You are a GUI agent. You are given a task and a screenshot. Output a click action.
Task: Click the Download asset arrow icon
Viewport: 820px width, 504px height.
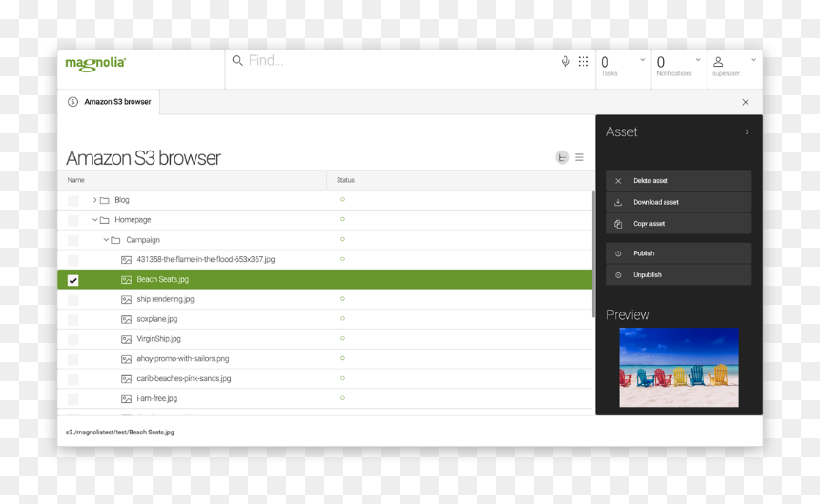point(618,202)
